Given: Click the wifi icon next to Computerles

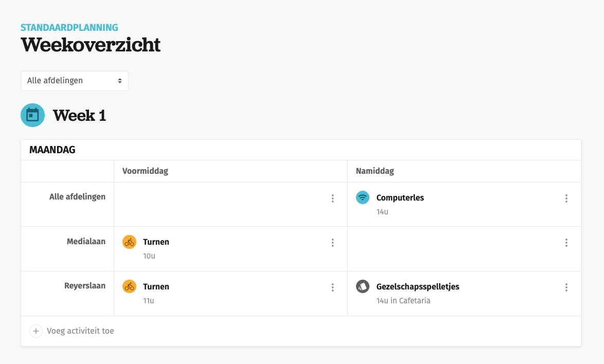Looking at the screenshot, I should click(x=363, y=197).
